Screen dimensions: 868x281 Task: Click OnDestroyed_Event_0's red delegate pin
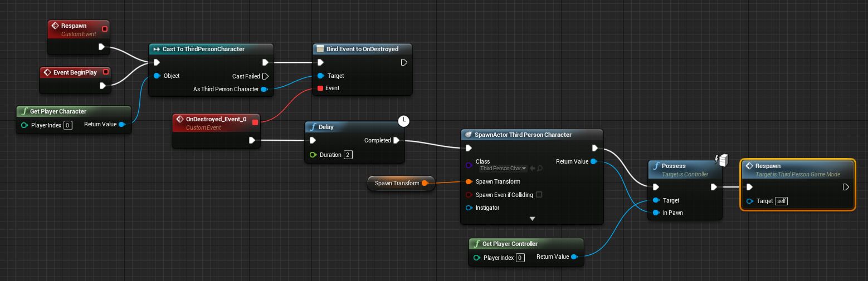click(x=255, y=122)
